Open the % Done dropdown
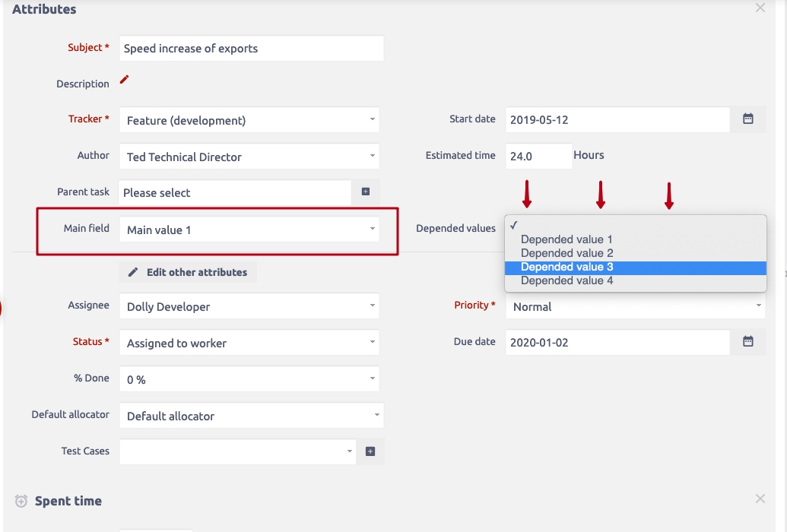Image resolution: width=787 pixels, height=532 pixels. 249,379
